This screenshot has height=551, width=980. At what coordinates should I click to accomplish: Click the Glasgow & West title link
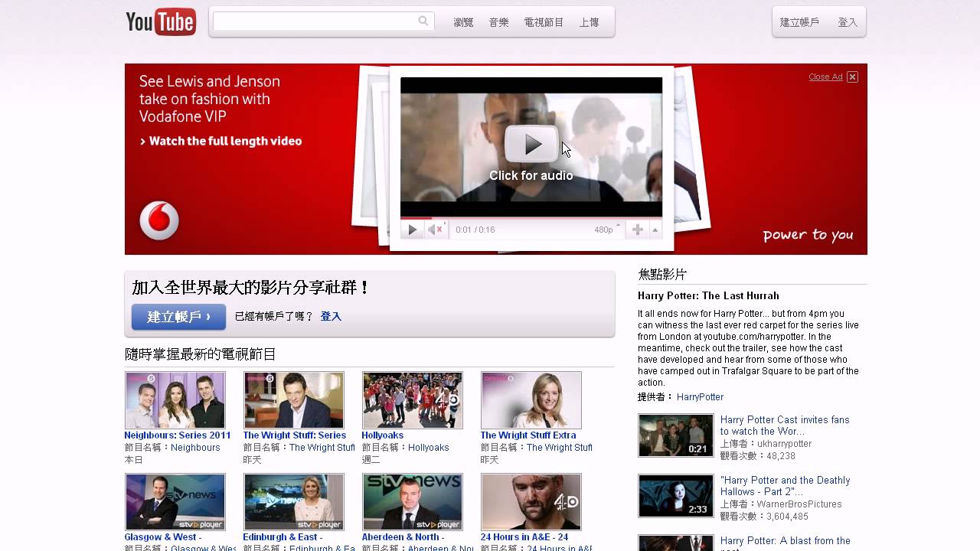point(162,537)
